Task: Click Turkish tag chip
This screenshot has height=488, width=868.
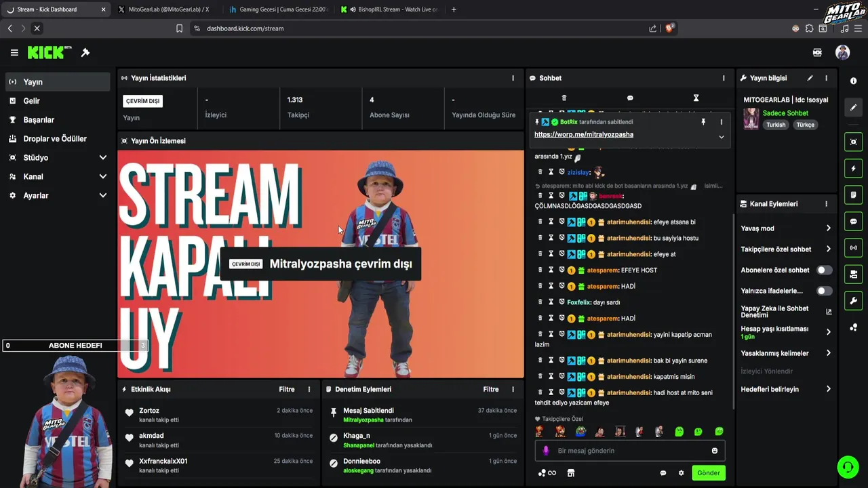Action: 776,125
